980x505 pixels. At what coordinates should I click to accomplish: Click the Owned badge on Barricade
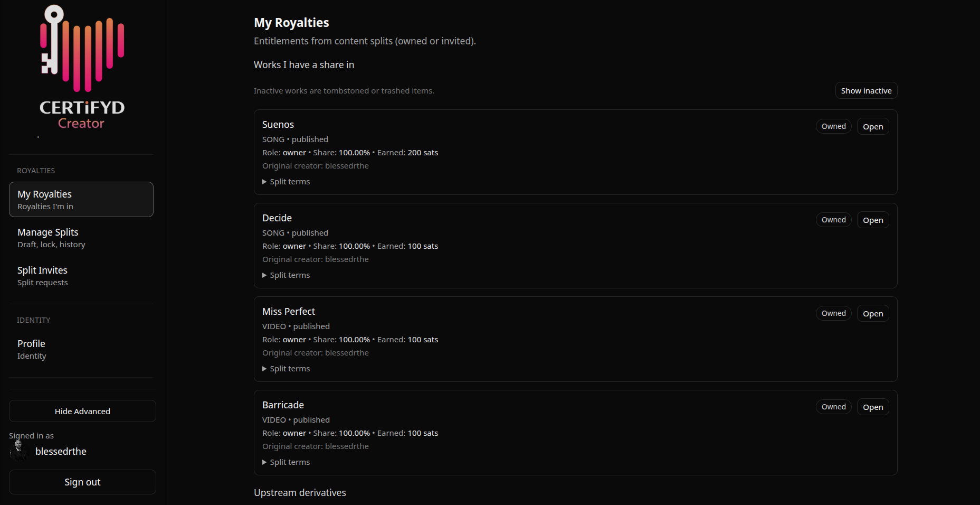833,407
